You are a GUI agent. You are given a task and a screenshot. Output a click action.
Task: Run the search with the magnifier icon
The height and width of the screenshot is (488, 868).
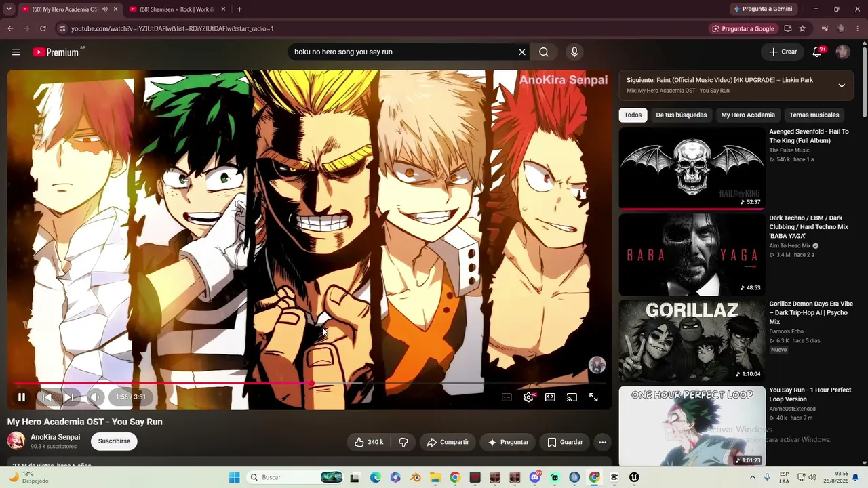pos(544,52)
